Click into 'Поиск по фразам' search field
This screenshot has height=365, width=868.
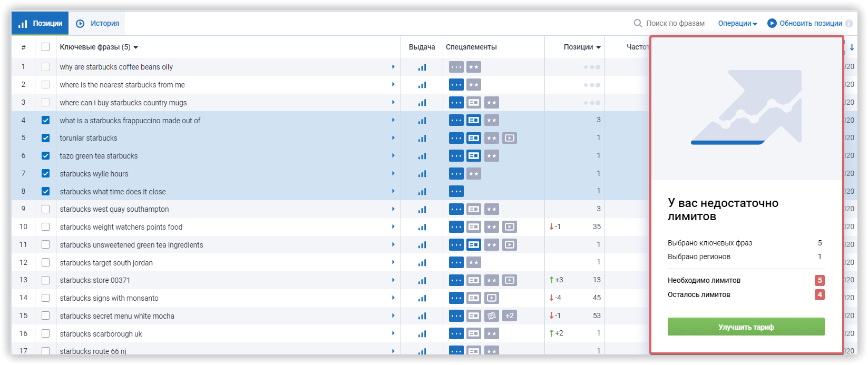[675, 23]
